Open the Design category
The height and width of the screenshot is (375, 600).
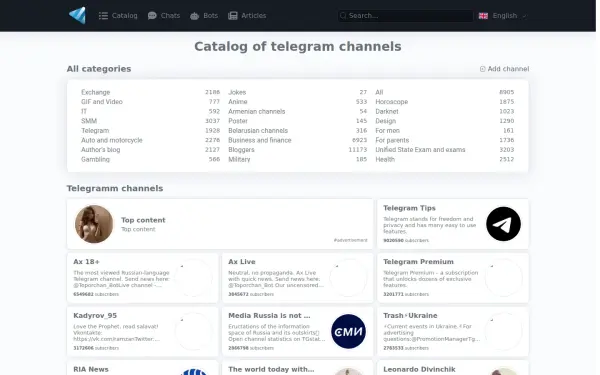tap(386, 121)
